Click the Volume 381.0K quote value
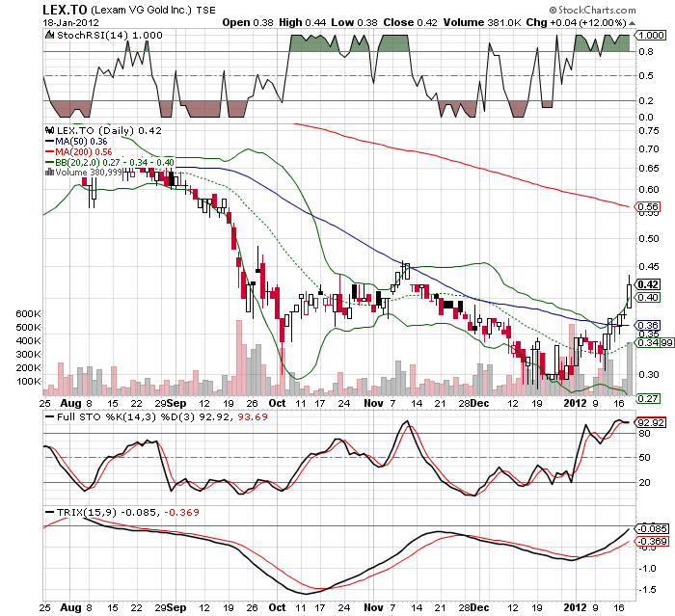The image size is (675, 616). [482, 22]
